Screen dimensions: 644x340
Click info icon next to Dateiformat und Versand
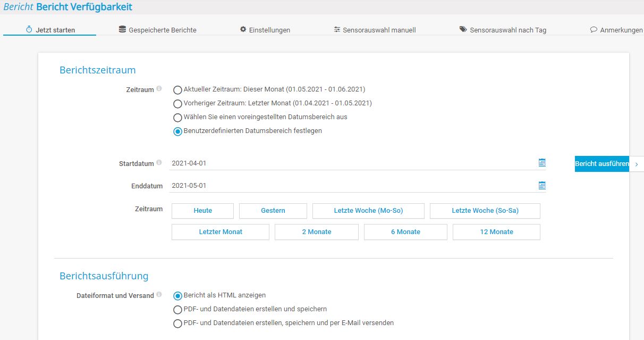click(x=159, y=295)
